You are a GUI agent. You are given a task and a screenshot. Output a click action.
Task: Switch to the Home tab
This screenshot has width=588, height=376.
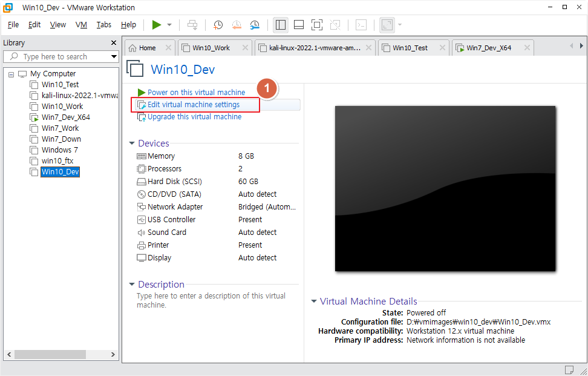(x=148, y=48)
